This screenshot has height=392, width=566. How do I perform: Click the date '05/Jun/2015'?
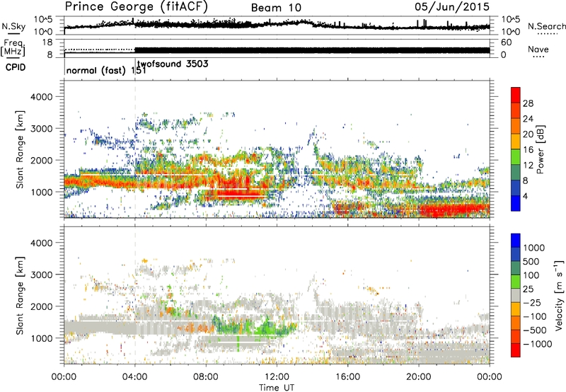point(452,6)
